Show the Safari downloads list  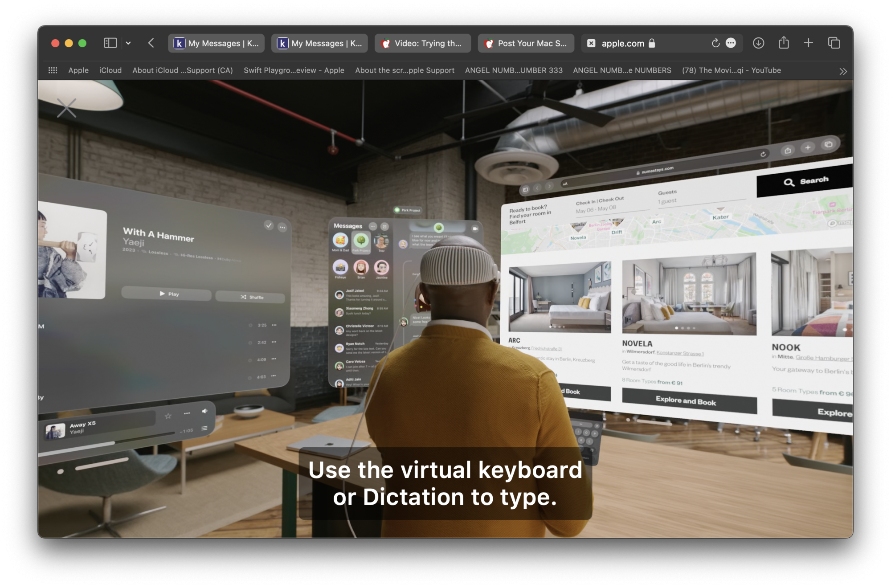[x=758, y=43]
